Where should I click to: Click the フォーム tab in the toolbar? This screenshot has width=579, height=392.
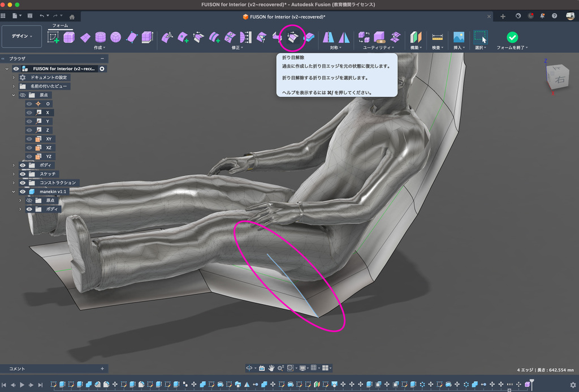pyautogui.click(x=60, y=25)
